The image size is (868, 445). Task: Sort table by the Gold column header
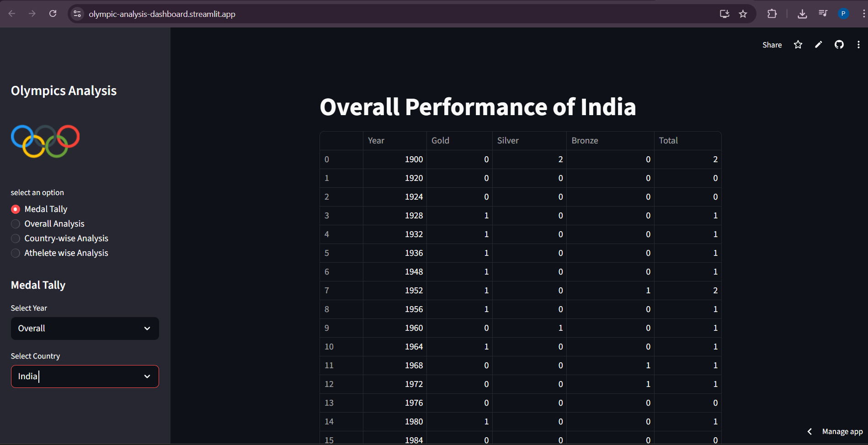(x=459, y=141)
